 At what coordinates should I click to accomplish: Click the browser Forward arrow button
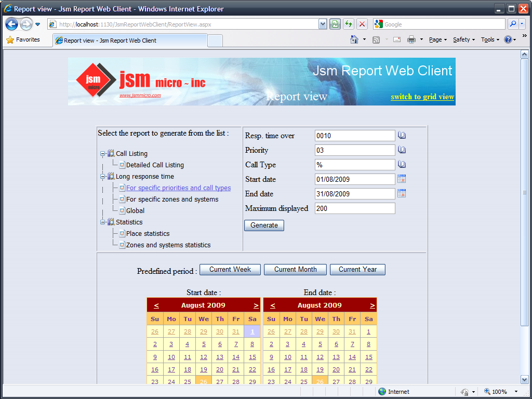[x=26, y=24]
